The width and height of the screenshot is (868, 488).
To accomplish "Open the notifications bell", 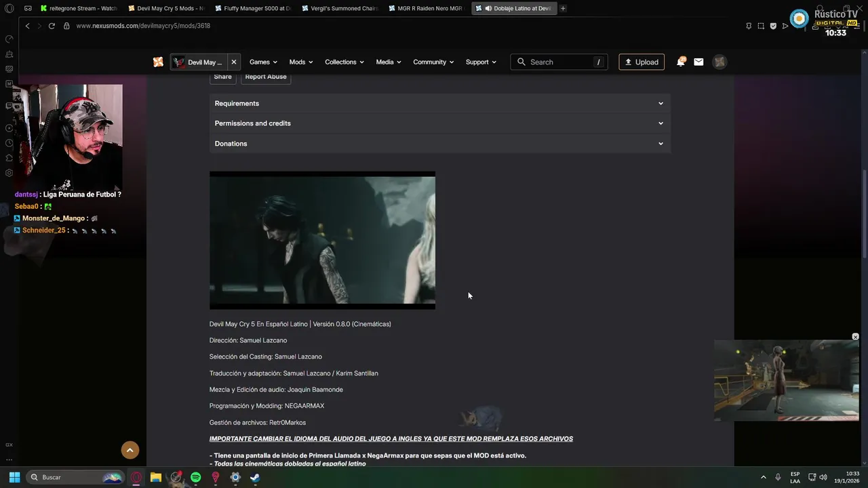I will 680,62.
